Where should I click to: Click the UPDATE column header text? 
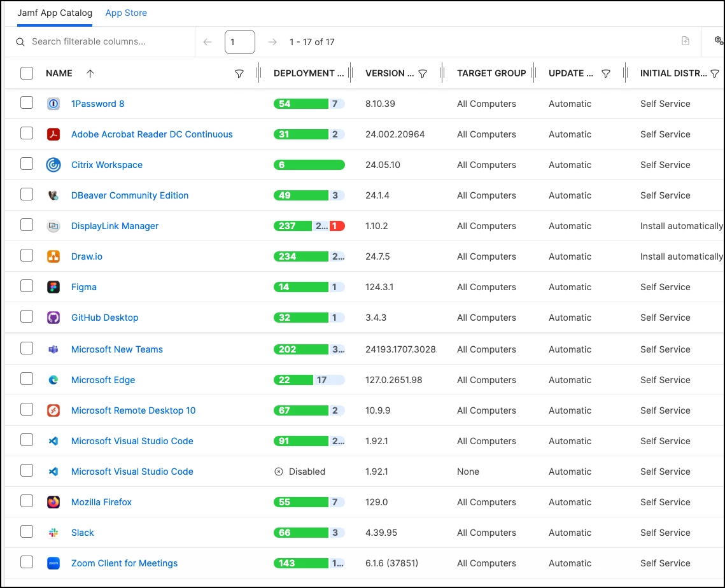pyautogui.click(x=570, y=73)
